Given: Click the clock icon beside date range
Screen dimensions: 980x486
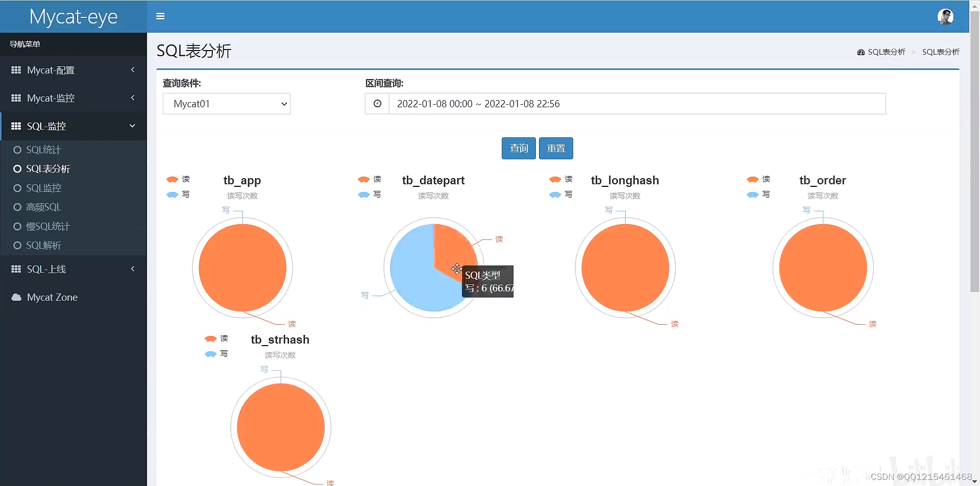Looking at the screenshot, I should pos(377,104).
